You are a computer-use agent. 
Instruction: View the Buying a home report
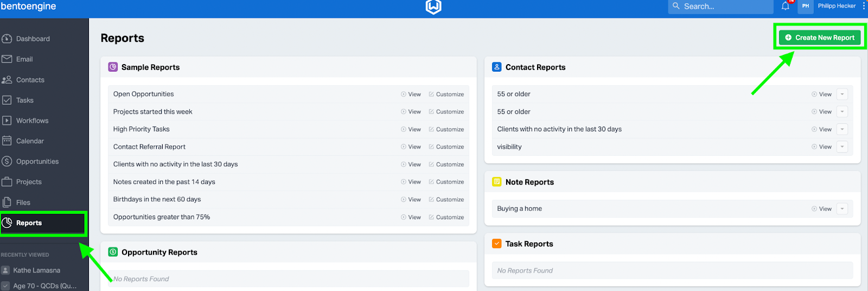click(x=822, y=208)
